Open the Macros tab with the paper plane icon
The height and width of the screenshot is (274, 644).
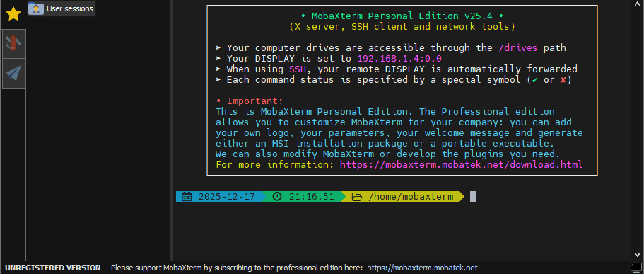[13, 73]
